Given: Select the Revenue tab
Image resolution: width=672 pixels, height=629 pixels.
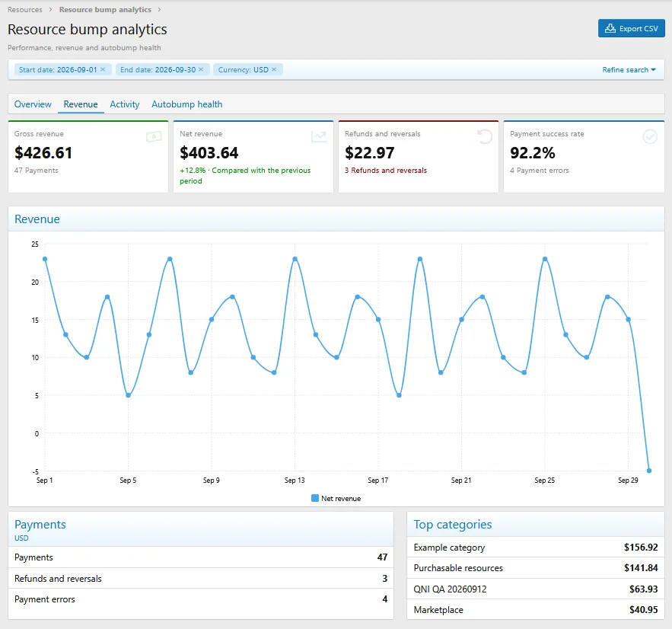Looking at the screenshot, I should point(81,104).
